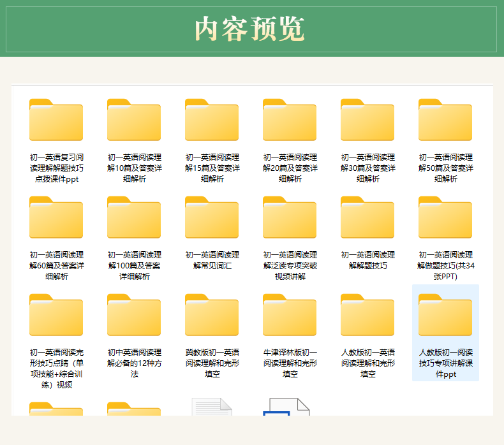Click the file name 初一英语阅读理解60篇及答案详细解析
The width and height of the screenshot is (504, 445).
point(57,266)
